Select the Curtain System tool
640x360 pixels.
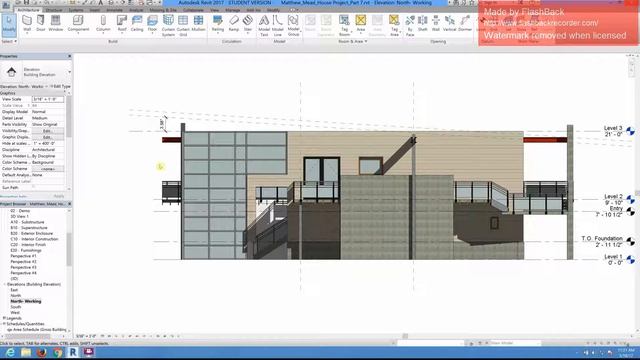coord(168,25)
